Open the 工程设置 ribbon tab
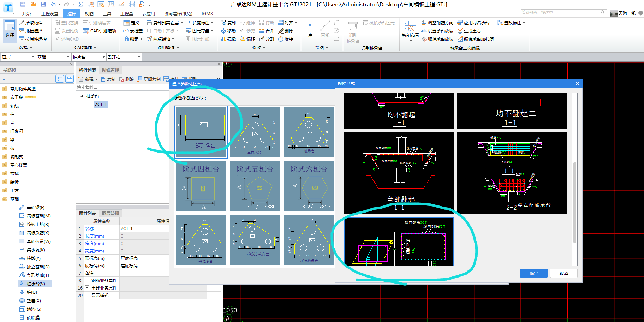This screenshot has height=322, width=644. click(50, 13)
